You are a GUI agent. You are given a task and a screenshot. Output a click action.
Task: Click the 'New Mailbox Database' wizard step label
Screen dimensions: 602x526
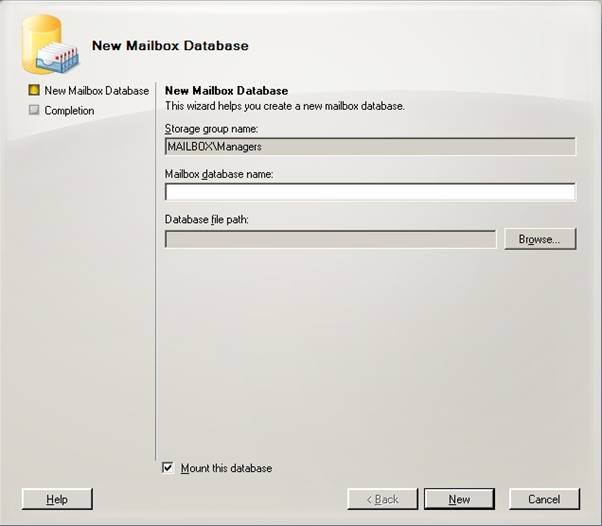click(x=97, y=91)
